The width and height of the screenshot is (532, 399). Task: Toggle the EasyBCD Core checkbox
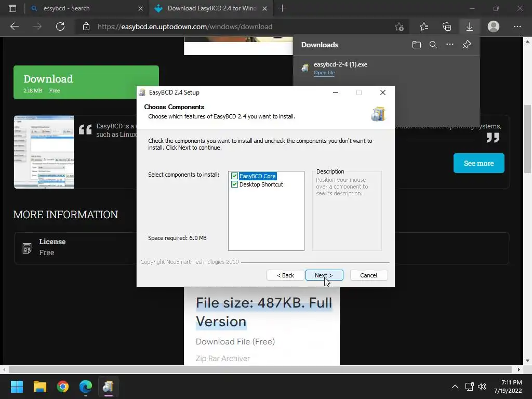click(x=234, y=176)
